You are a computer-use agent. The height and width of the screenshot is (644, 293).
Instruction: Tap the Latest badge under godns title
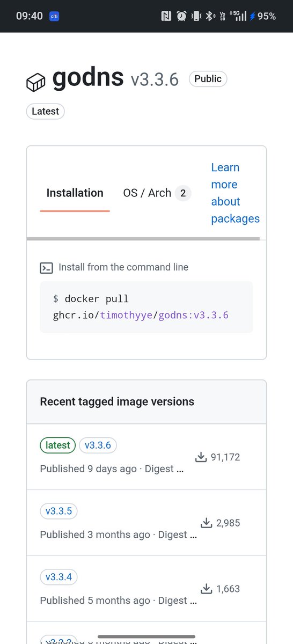click(x=46, y=112)
